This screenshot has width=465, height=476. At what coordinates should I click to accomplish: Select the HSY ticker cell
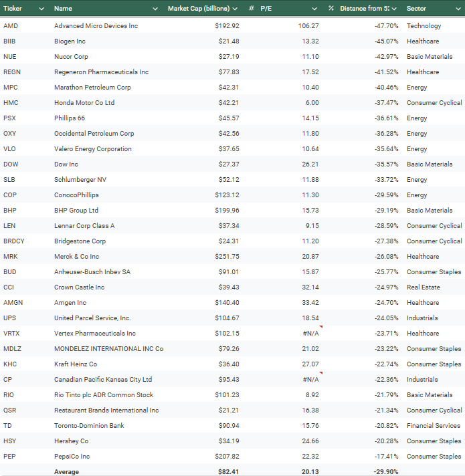click(x=10, y=441)
